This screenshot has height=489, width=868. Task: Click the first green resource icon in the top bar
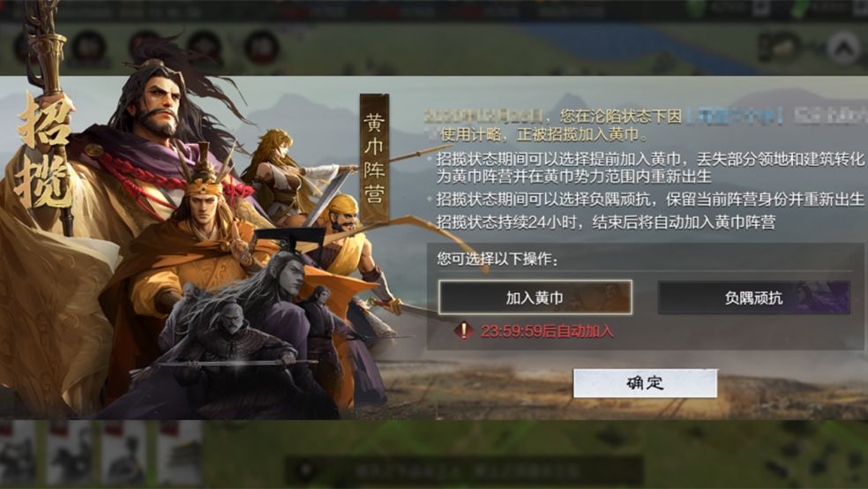[697, 9]
